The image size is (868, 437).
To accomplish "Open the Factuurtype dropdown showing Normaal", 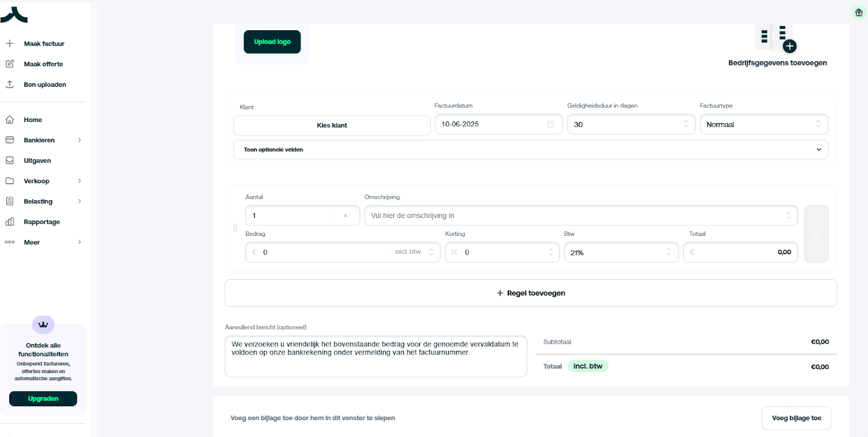I will 764,124.
